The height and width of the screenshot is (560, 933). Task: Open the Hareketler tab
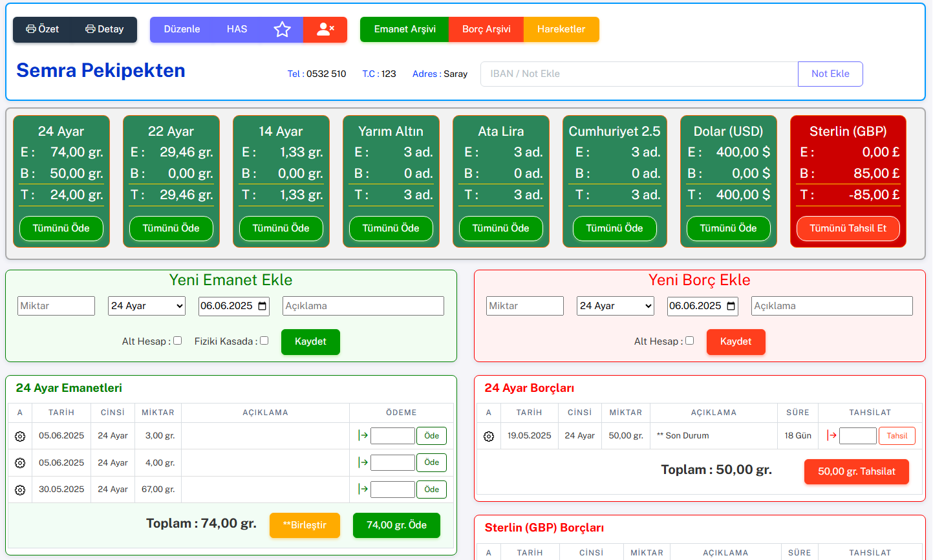point(561,29)
